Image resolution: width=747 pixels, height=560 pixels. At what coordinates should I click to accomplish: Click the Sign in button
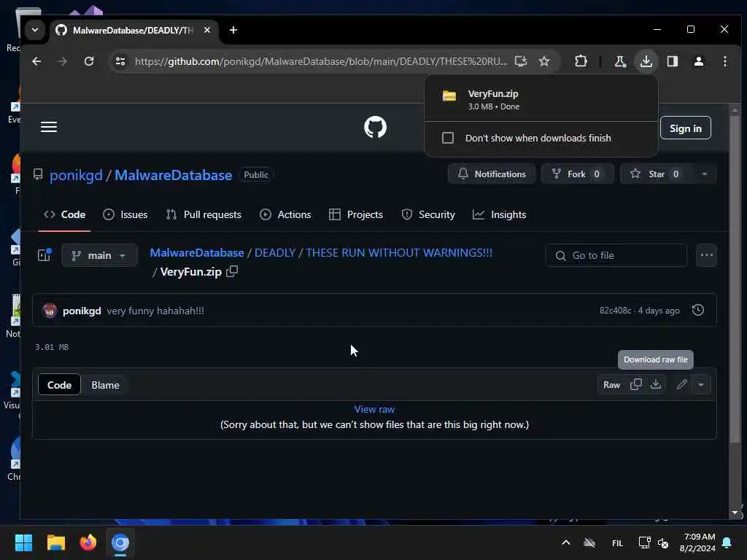click(686, 128)
